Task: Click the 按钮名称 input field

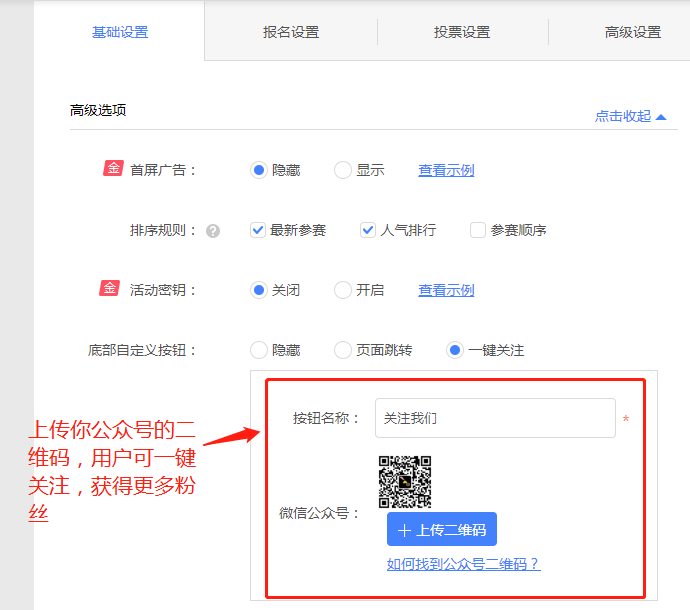Action: pyautogui.click(x=495, y=418)
